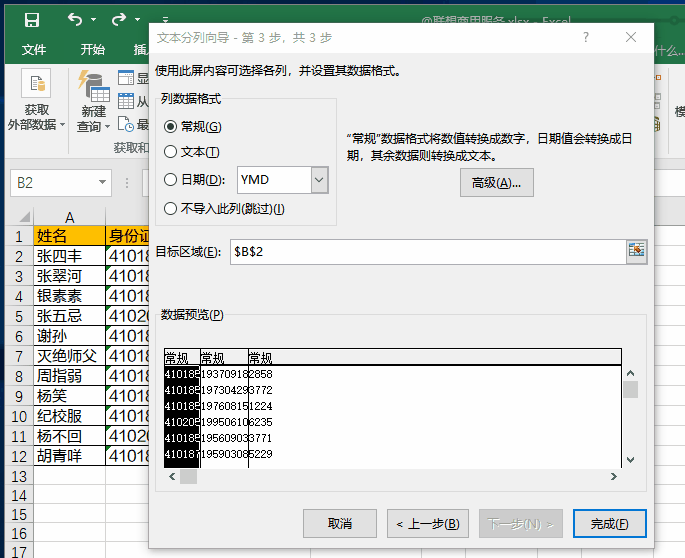This screenshot has height=558, width=685.
Task: Go back with 上一步(B) button
Action: [x=428, y=523]
